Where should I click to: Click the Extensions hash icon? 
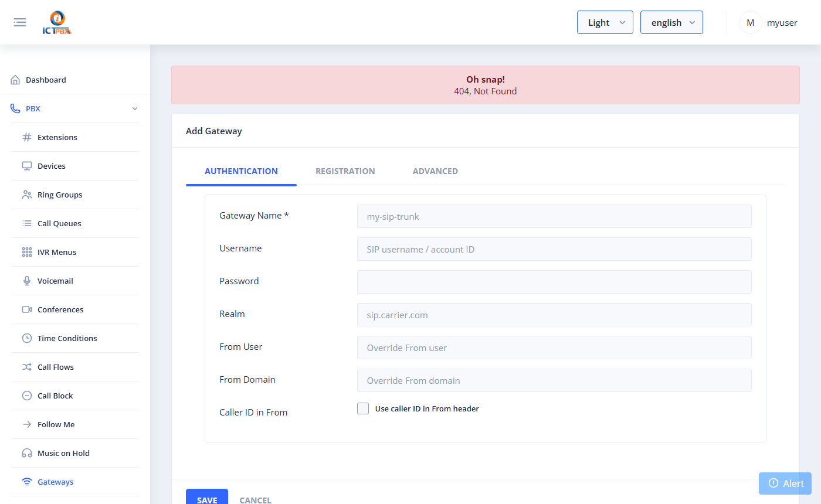click(27, 137)
